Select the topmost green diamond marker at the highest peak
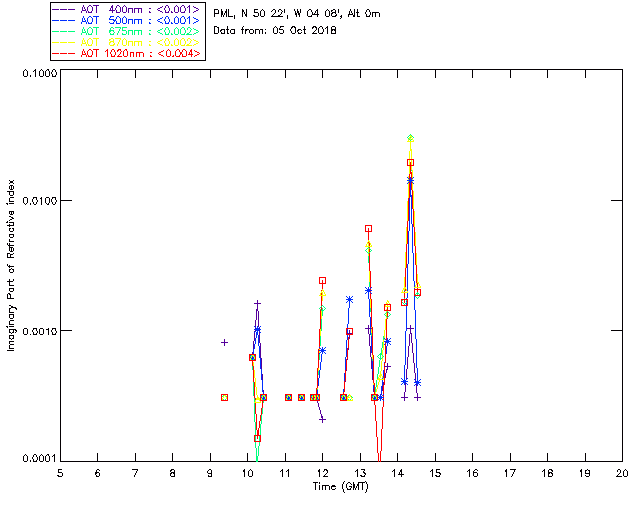This screenshot has height=512, width=640. click(411, 138)
